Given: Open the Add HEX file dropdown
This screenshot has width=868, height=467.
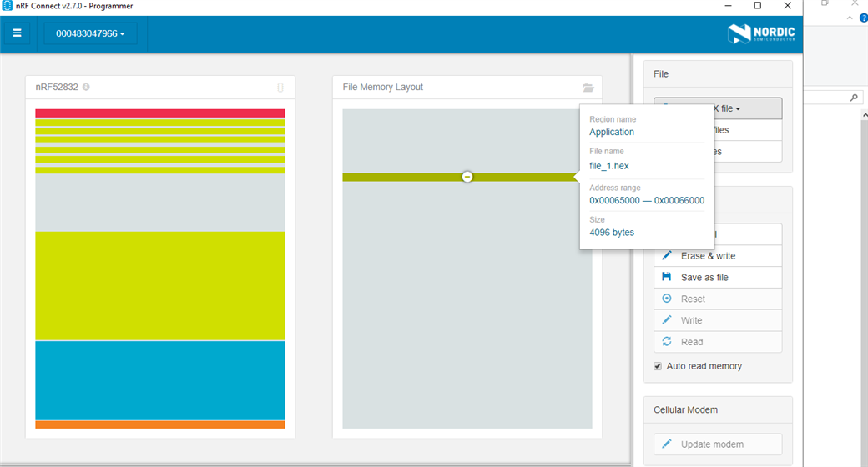Looking at the screenshot, I should [x=747, y=108].
